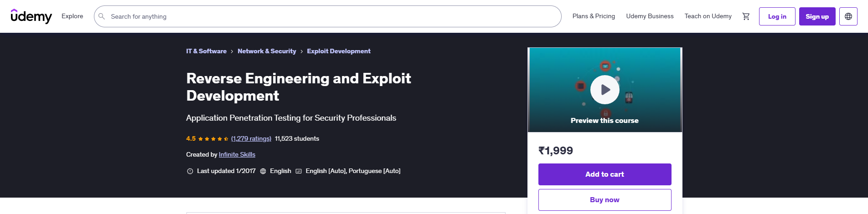Viewport: 868px width, 214px height.
Task: Open the Infinite Skills instructor link
Action: click(x=237, y=154)
